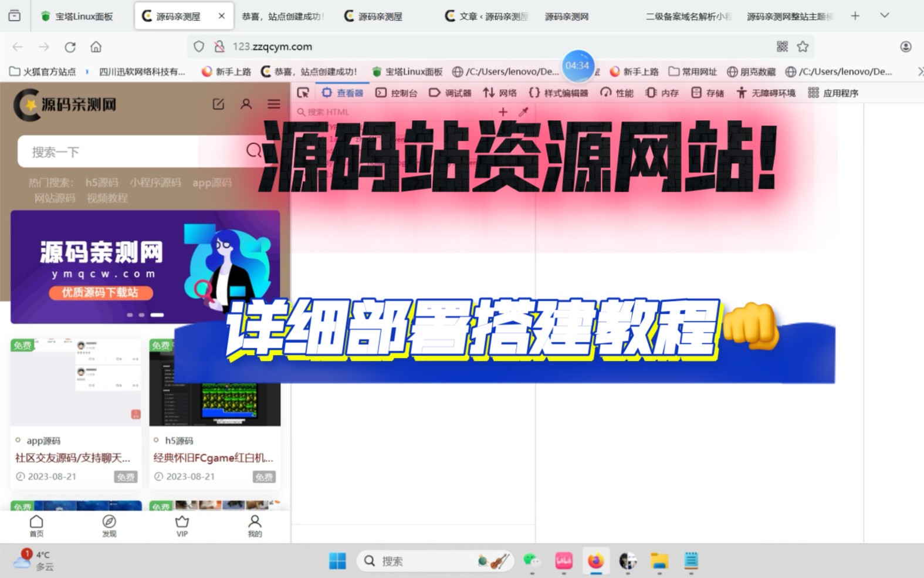Click the browser forward arrow
This screenshot has width=924, height=578.
click(x=44, y=47)
